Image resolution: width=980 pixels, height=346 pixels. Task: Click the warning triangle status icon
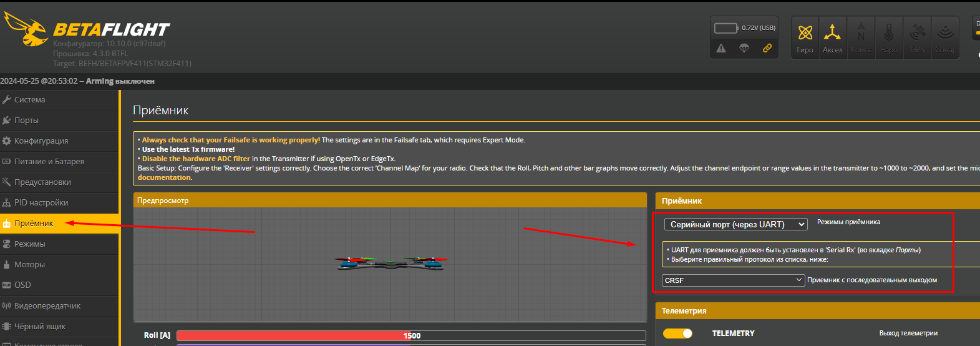pyautogui.click(x=721, y=48)
